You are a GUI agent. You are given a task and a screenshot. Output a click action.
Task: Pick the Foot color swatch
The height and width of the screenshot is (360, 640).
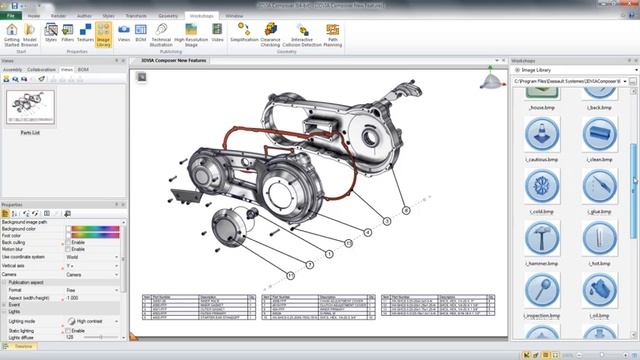pyautogui.click(x=95, y=236)
